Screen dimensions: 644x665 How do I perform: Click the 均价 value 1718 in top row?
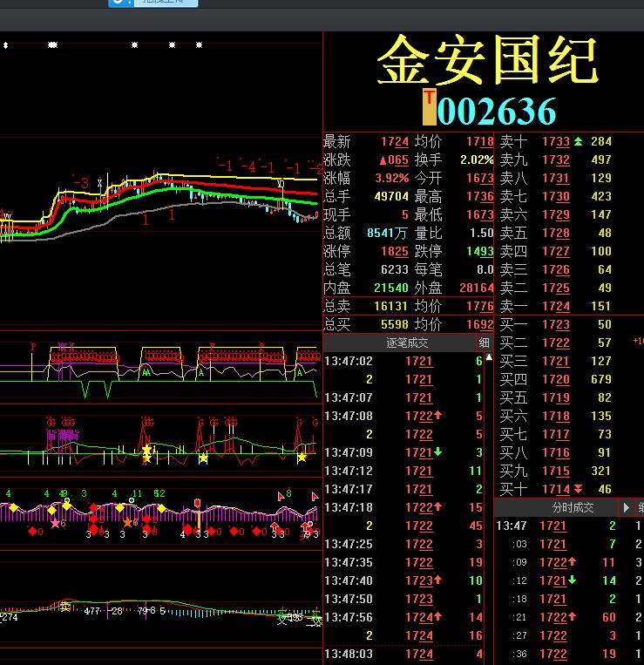coord(480,142)
